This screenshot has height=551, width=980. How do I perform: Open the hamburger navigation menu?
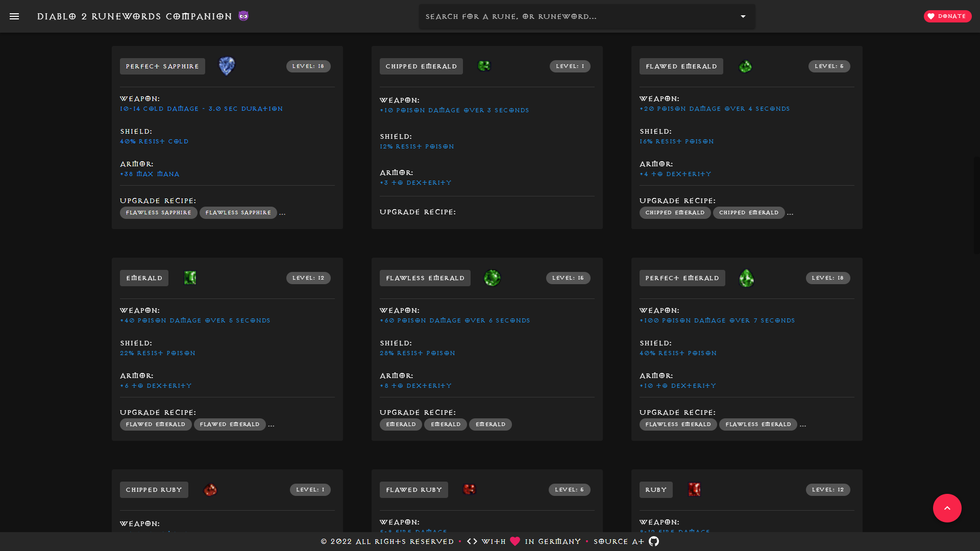pos(14,16)
